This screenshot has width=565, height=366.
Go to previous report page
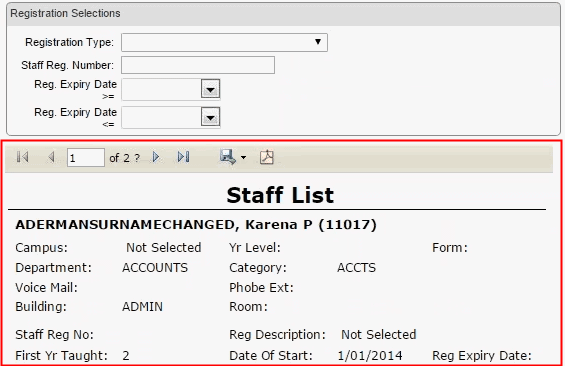(x=51, y=157)
